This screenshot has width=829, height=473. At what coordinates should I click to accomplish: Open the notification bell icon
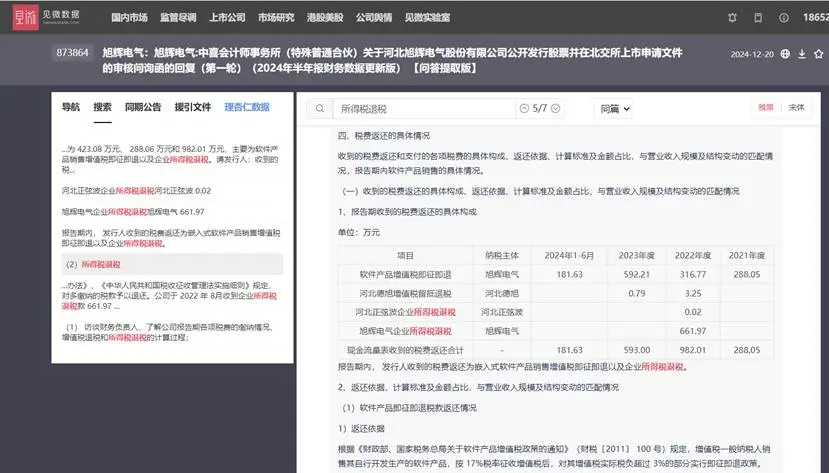click(732, 18)
